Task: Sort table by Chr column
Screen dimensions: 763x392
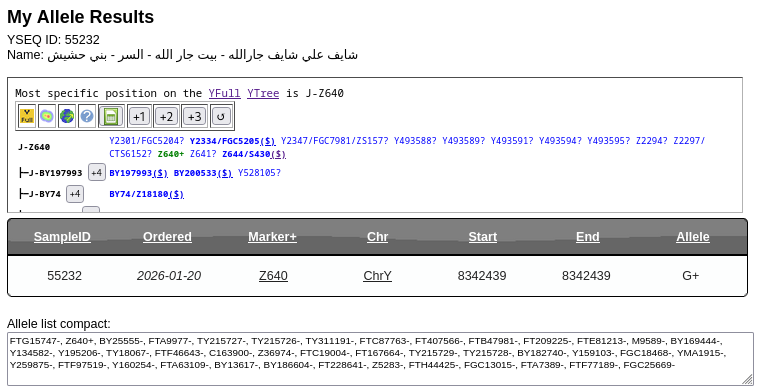Action: click(x=377, y=237)
